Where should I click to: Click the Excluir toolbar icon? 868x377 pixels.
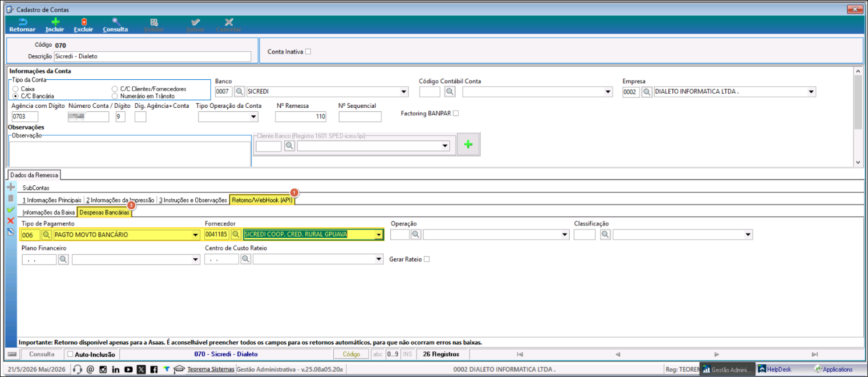click(84, 22)
